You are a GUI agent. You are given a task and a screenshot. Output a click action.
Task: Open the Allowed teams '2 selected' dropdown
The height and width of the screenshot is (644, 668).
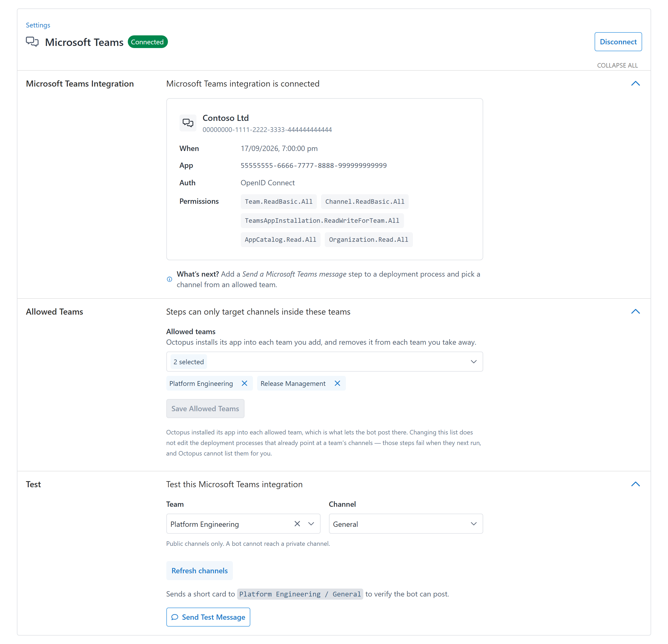[x=324, y=362]
